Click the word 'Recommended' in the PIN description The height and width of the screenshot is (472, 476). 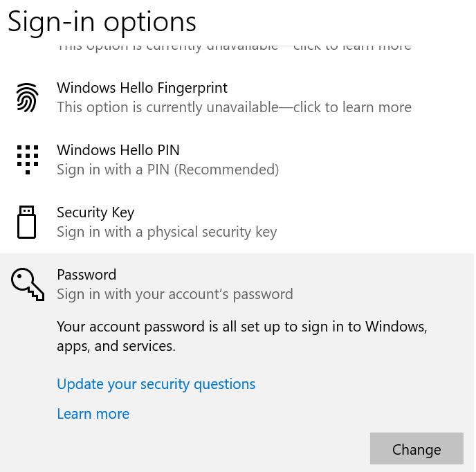pyautogui.click(x=224, y=170)
